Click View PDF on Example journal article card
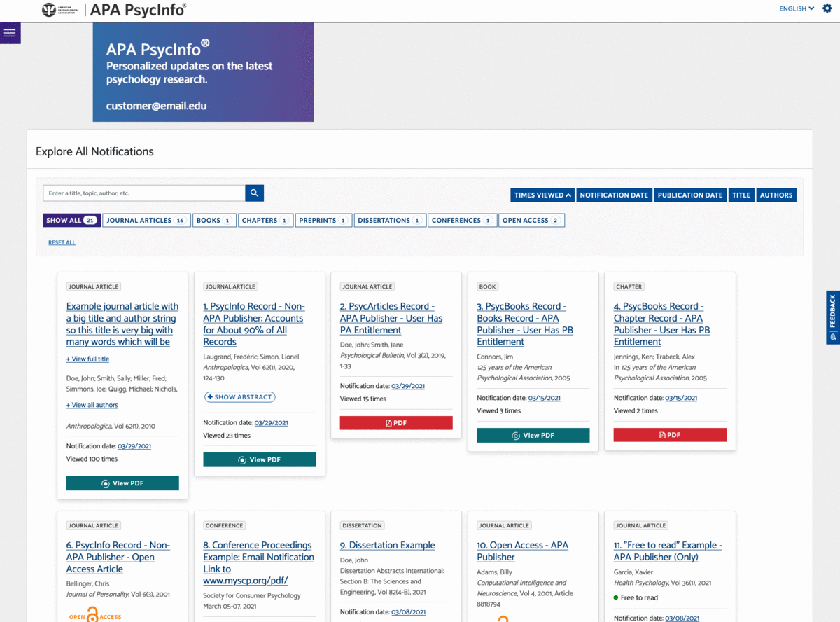840x622 pixels. tap(122, 483)
